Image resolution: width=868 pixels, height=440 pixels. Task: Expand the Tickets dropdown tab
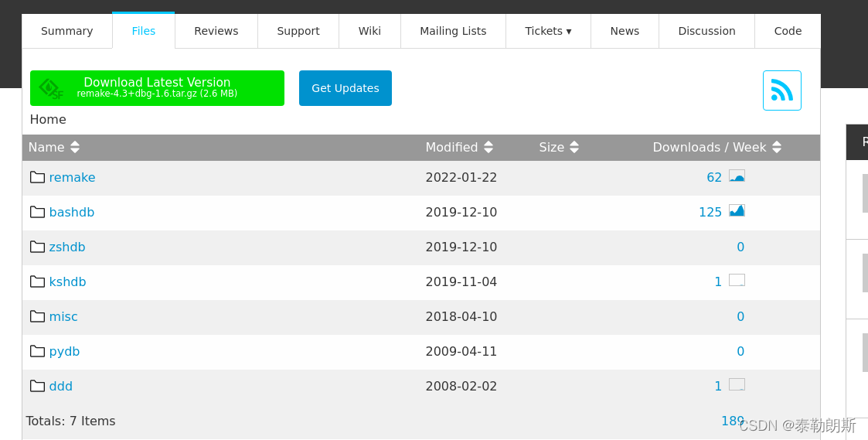pos(548,31)
